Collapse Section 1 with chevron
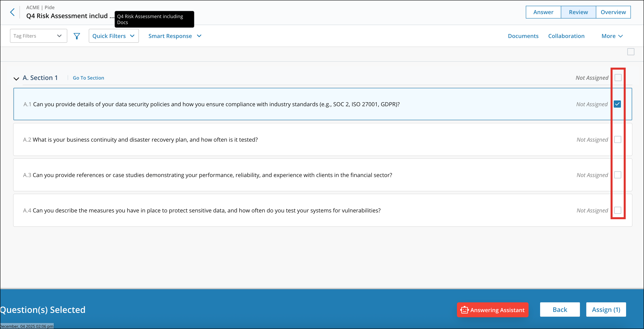This screenshot has width=644, height=329. coord(16,78)
